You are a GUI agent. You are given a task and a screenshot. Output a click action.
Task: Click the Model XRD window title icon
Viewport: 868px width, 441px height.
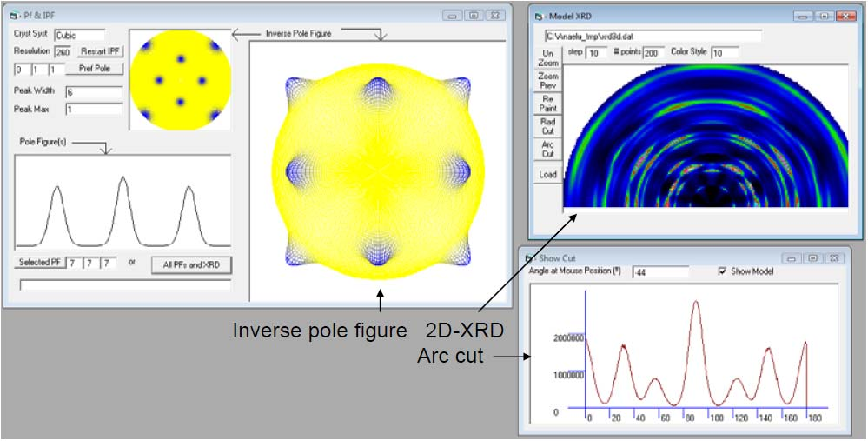(540, 17)
